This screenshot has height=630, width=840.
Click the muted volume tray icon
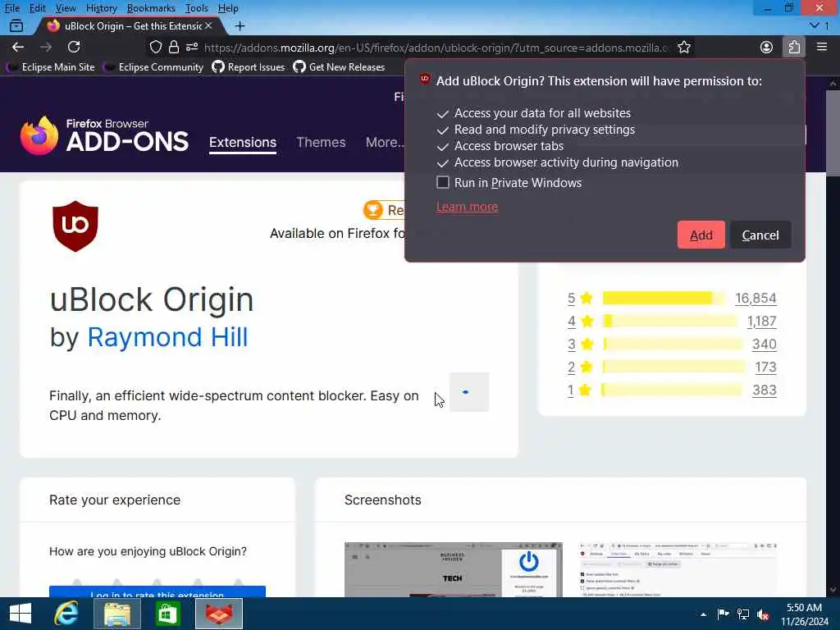(764, 614)
